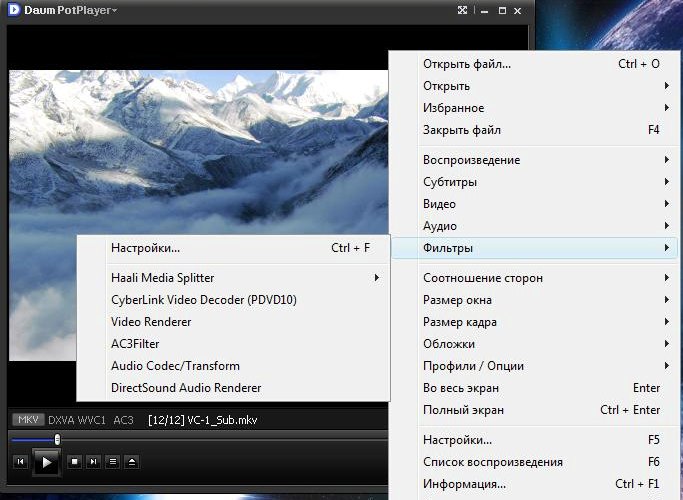
Task: Click the eject/open file icon
Action: [132, 461]
